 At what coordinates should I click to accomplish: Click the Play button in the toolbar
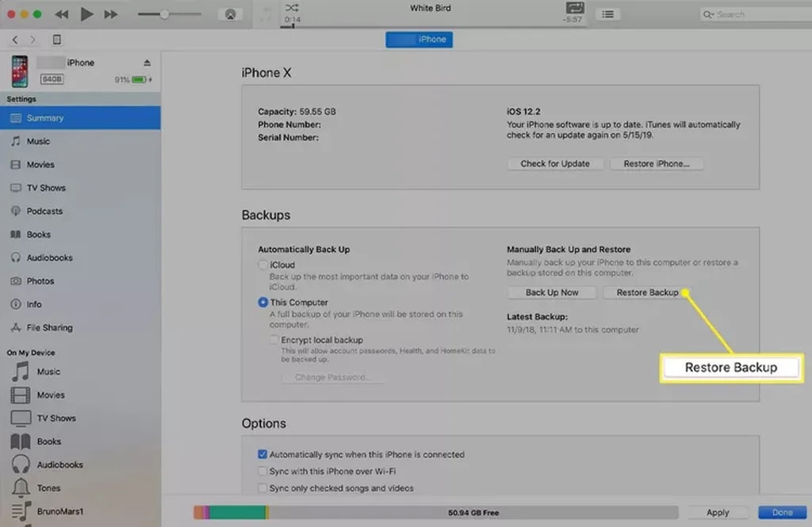click(x=87, y=14)
